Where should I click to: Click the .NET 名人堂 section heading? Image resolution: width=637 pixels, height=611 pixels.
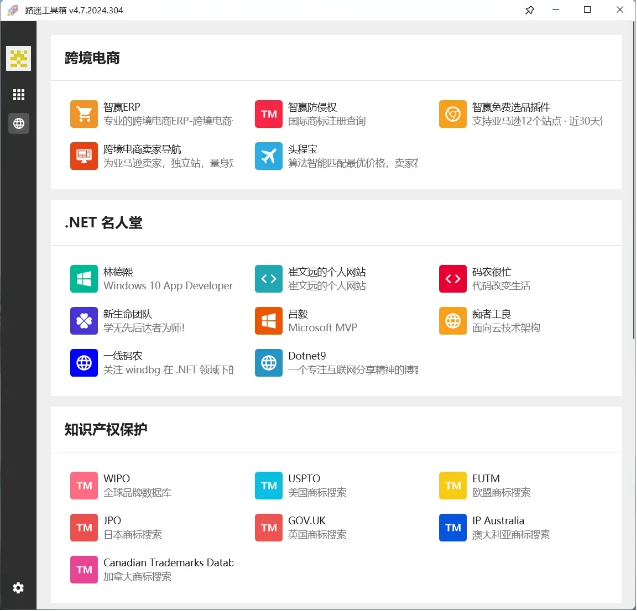click(x=104, y=223)
